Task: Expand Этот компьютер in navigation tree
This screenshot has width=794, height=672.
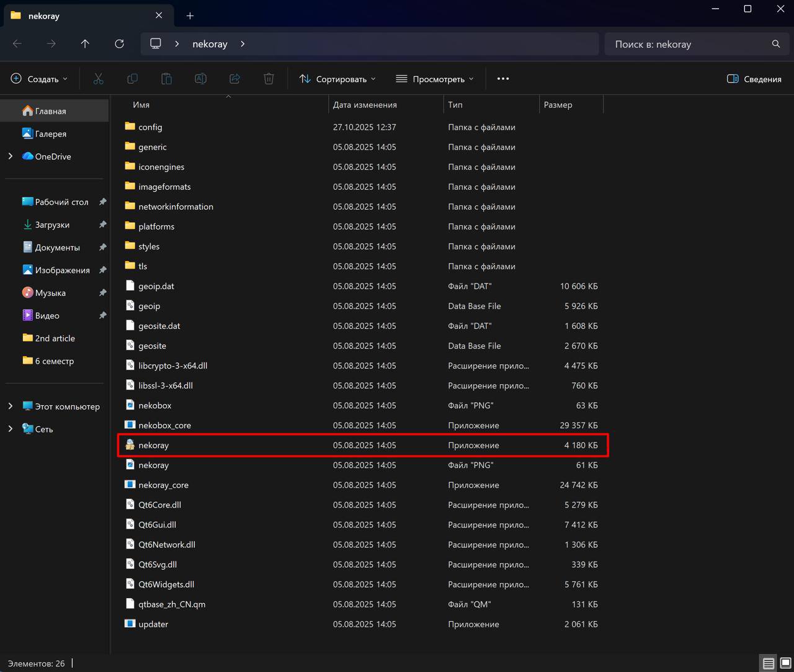Action: pyautogui.click(x=11, y=406)
